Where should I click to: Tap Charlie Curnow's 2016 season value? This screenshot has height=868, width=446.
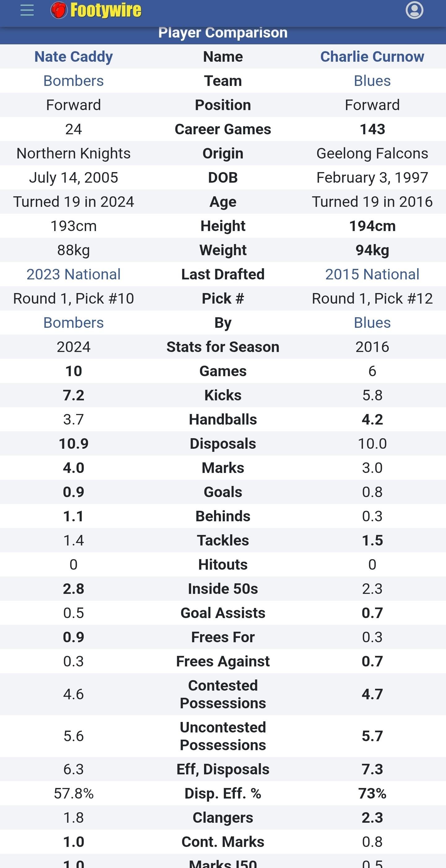372,347
